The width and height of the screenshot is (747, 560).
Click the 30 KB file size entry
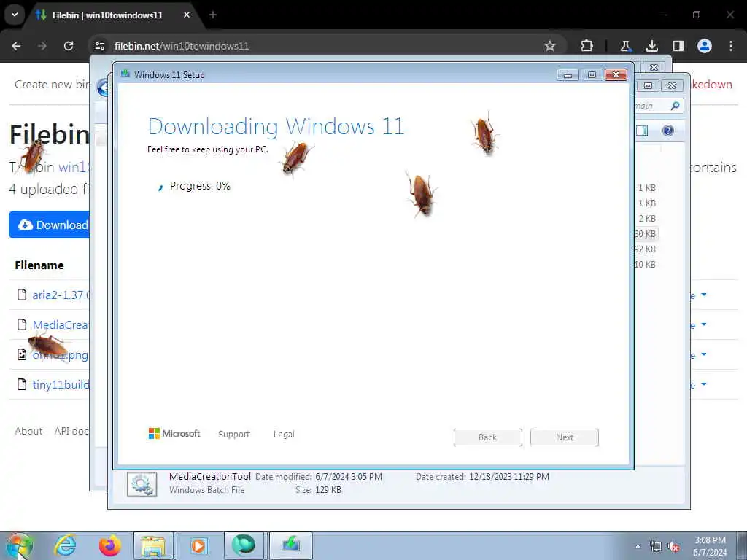[x=645, y=233]
